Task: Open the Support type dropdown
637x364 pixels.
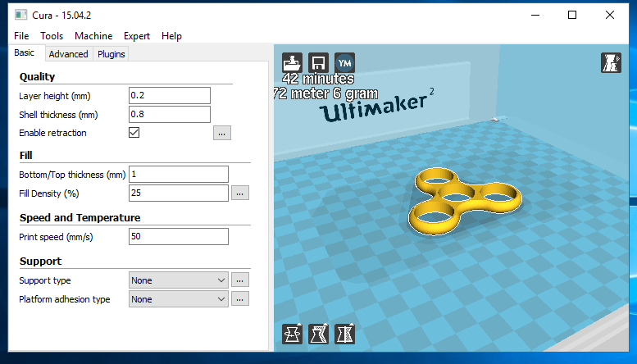Action: [x=179, y=280]
